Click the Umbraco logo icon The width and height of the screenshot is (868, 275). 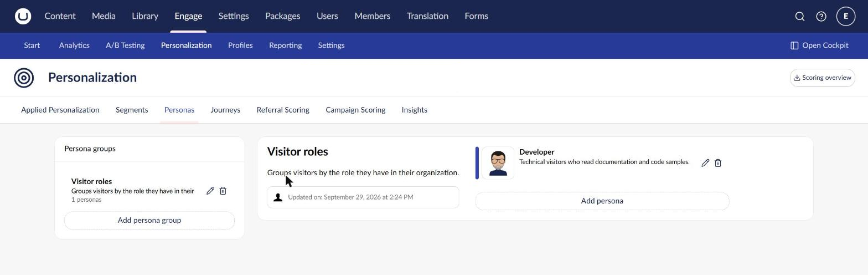pos(23,16)
